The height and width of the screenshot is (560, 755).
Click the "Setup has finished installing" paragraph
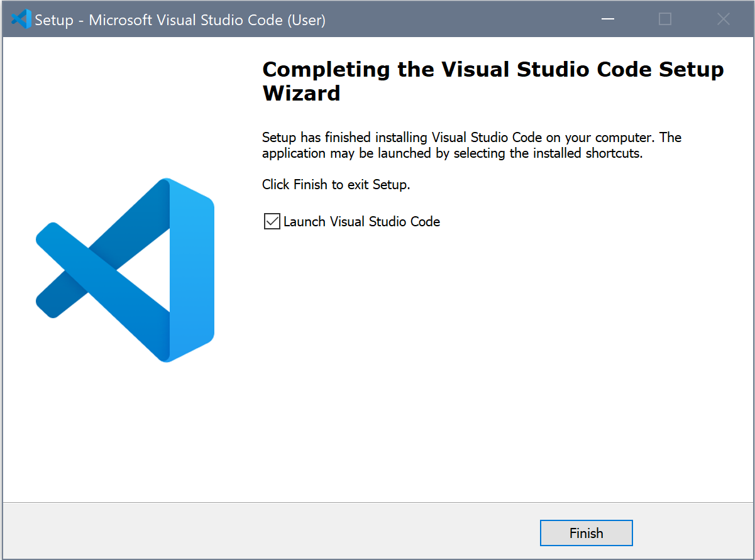click(x=471, y=145)
